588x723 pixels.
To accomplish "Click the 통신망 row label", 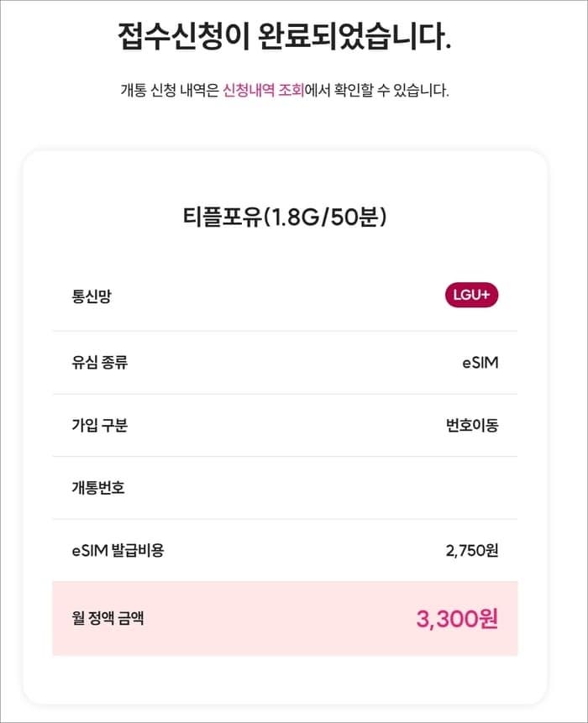I will tap(92, 296).
